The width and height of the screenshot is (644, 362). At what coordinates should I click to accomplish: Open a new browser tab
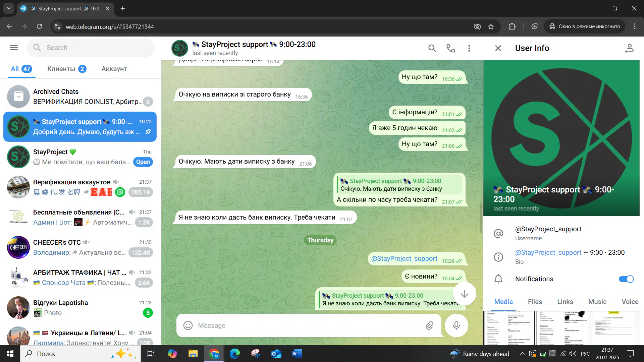[x=123, y=8]
